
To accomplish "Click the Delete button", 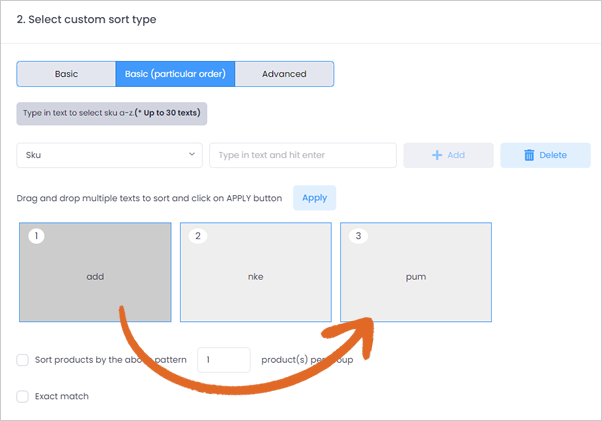I will pyautogui.click(x=545, y=155).
